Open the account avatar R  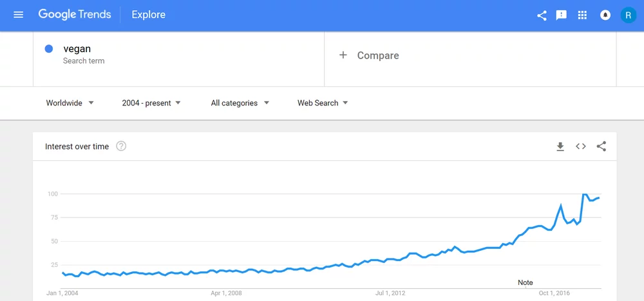[x=628, y=15]
